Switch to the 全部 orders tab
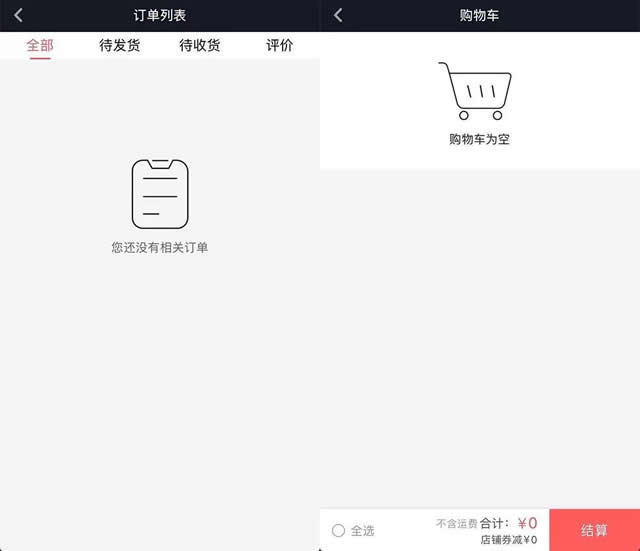This screenshot has width=640, height=551. pyautogui.click(x=40, y=45)
